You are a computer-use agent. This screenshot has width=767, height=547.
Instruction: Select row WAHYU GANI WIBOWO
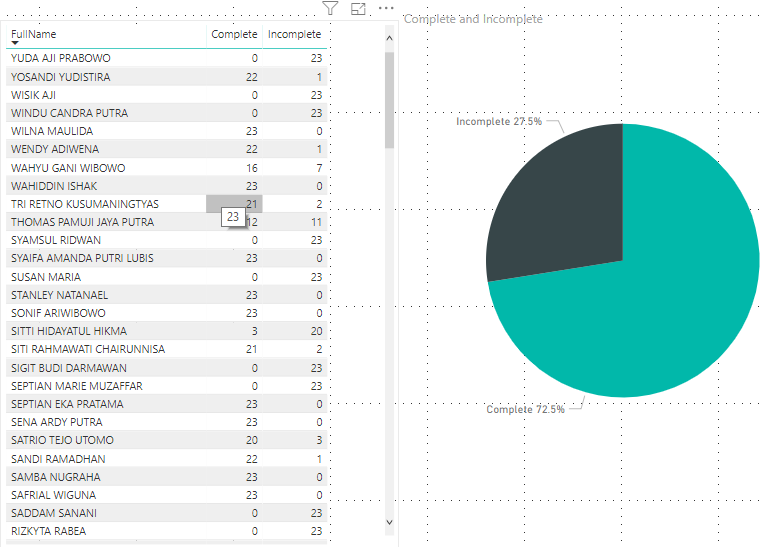click(166, 168)
